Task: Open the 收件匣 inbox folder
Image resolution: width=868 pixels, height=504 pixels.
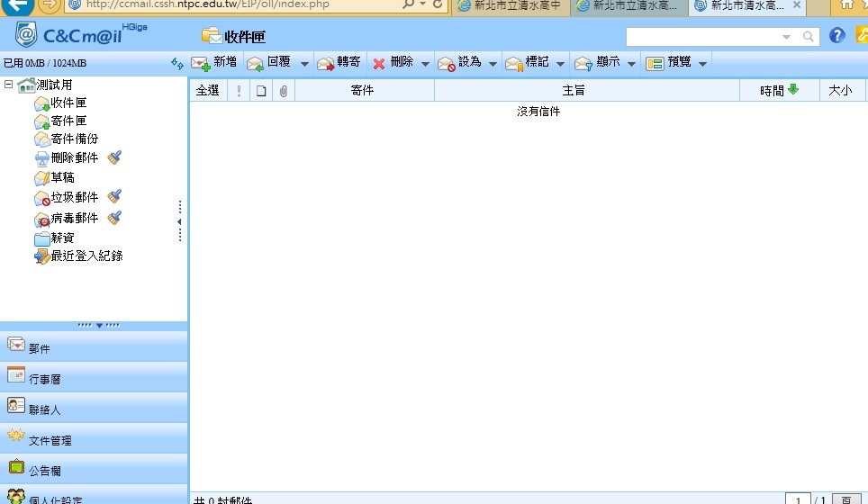Action: (x=60, y=103)
